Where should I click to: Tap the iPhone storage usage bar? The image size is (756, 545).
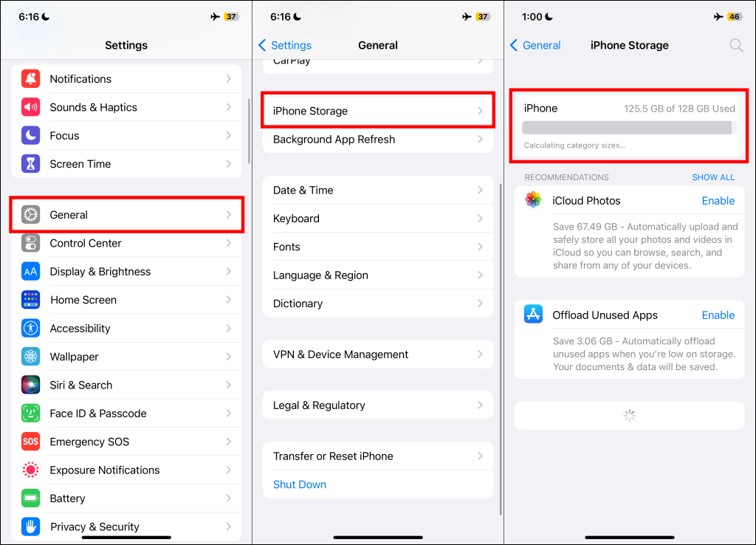coord(629,128)
